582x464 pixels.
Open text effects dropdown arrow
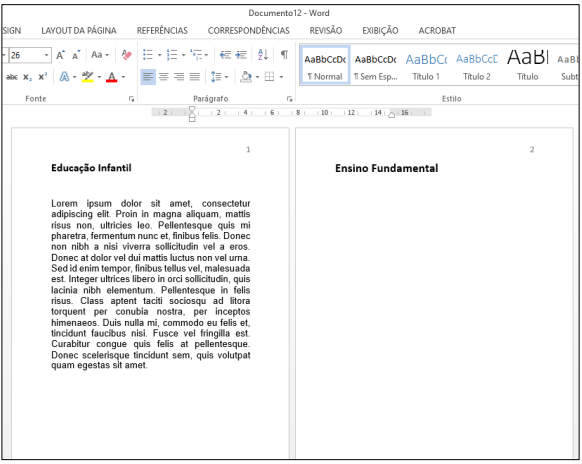[75, 77]
